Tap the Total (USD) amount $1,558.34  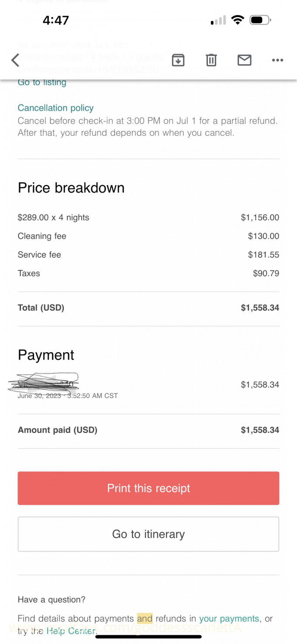pyautogui.click(x=260, y=308)
